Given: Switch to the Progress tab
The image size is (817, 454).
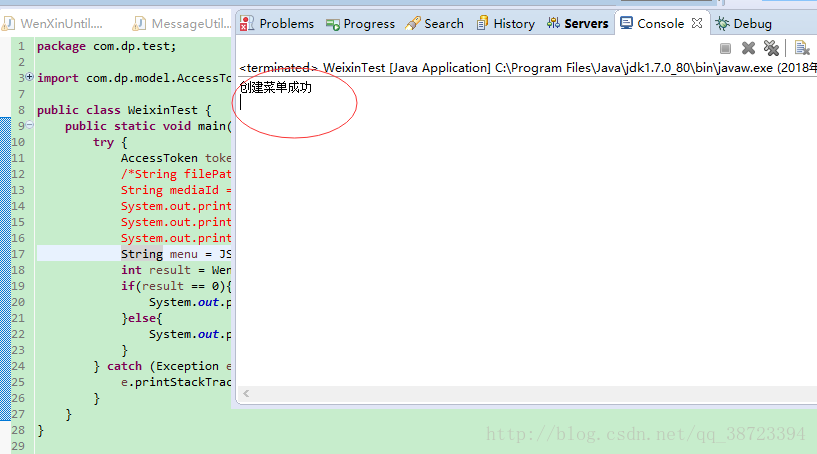Looking at the screenshot, I should tap(361, 23).
